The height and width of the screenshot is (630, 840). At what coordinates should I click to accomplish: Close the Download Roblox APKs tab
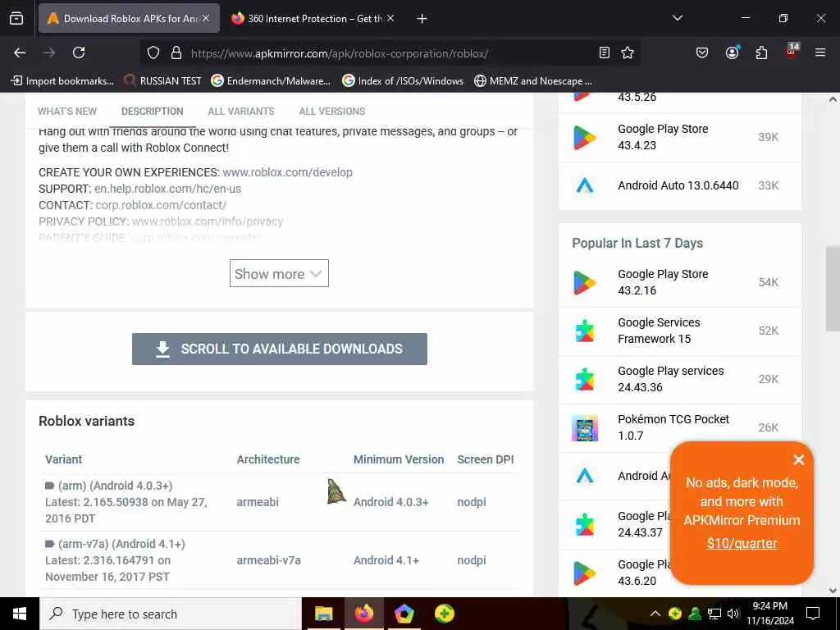tap(206, 18)
